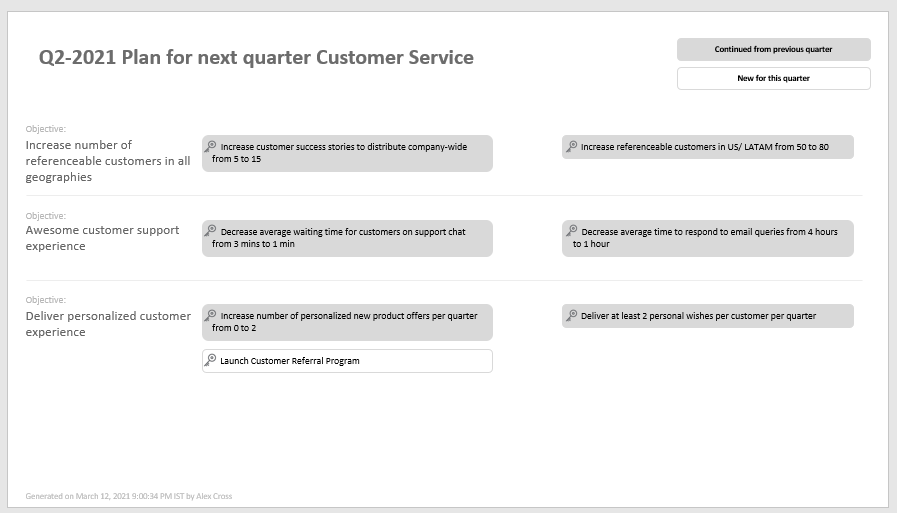The image size is (897, 513).
Task: Click key icon beside email queries response time
Action: coord(571,230)
